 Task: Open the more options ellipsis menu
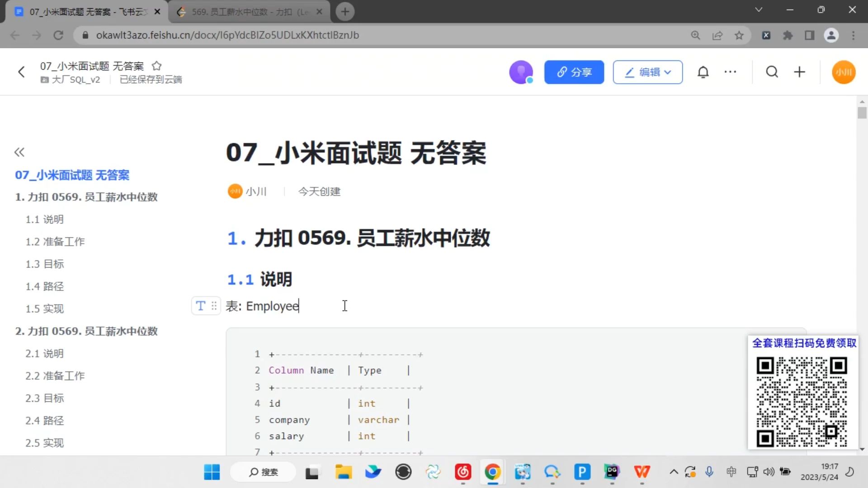point(730,72)
